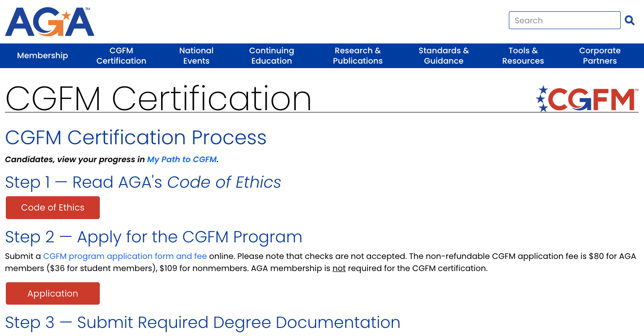This screenshot has height=336, width=644.
Task: Click the Application button
Action: coord(52,293)
